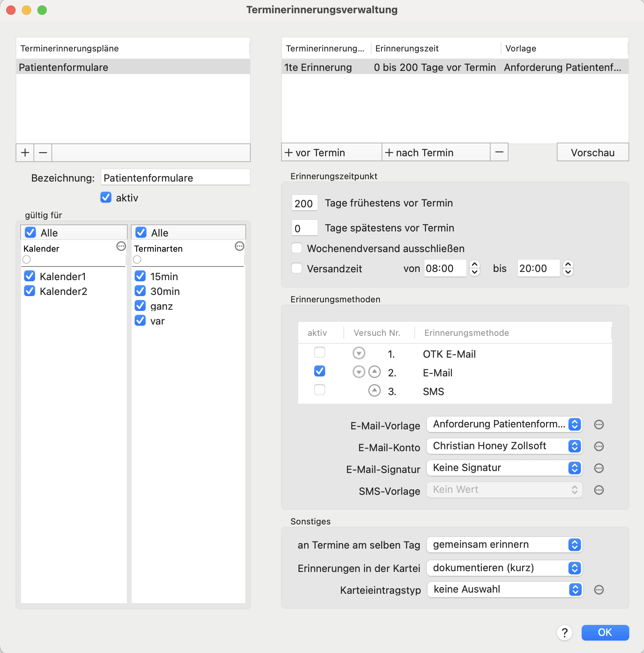Image resolution: width=644 pixels, height=653 pixels.
Task: Select the OTK E-Mail method row text
Action: pyautogui.click(x=449, y=354)
